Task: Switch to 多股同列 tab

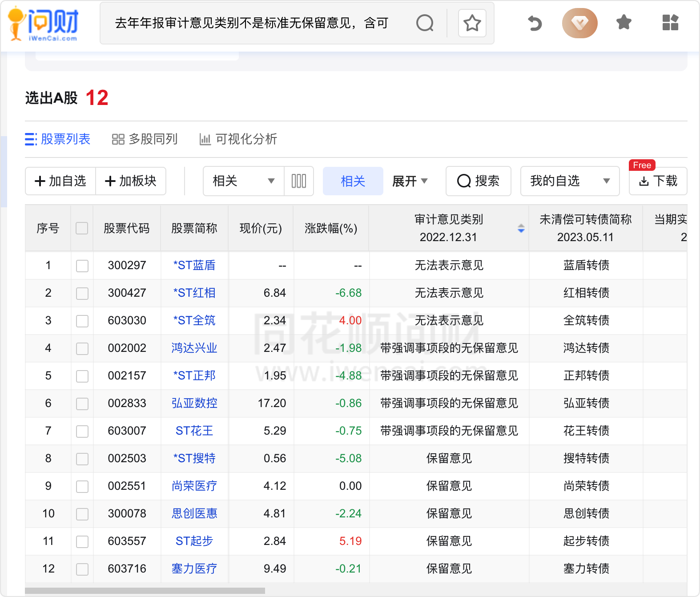Action: coord(145,139)
